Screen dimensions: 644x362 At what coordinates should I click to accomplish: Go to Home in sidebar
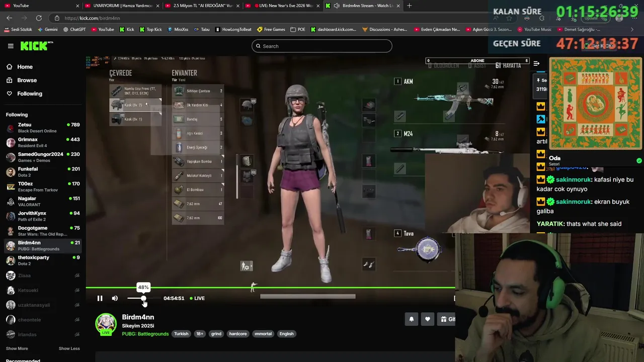point(25,67)
